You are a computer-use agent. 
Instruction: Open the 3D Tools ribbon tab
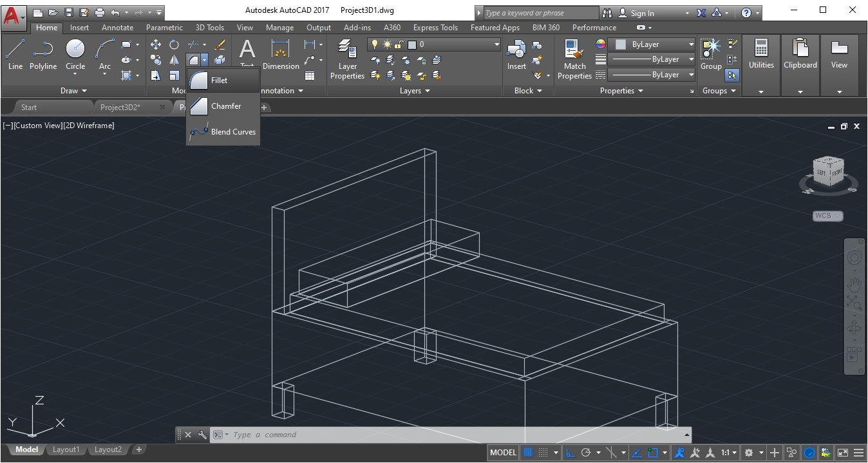[210, 28]
